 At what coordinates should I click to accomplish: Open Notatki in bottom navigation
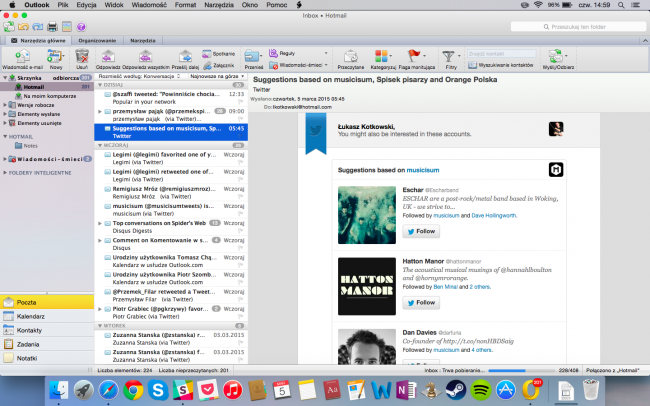[x=47, y=358]
